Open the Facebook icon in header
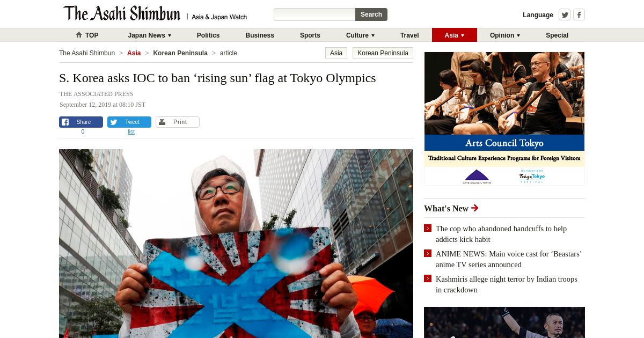644x338 pixels. [579, 15]
